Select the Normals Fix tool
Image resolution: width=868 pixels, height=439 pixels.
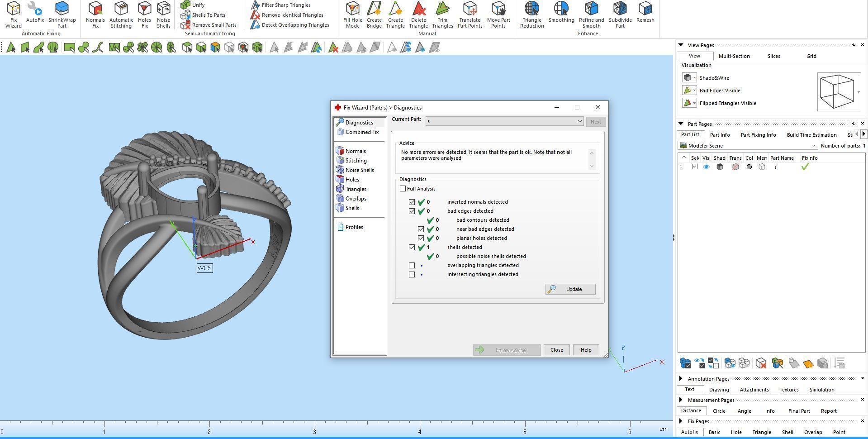click(95, 14)
